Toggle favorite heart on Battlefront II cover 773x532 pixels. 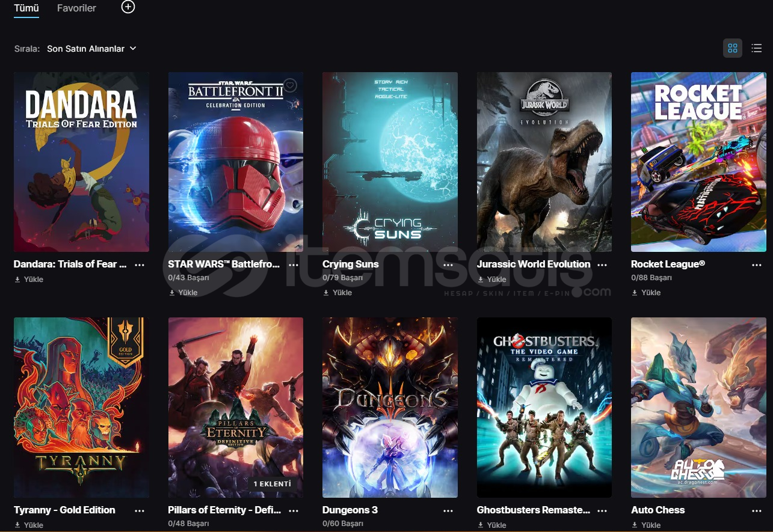[x=290, y=85]
